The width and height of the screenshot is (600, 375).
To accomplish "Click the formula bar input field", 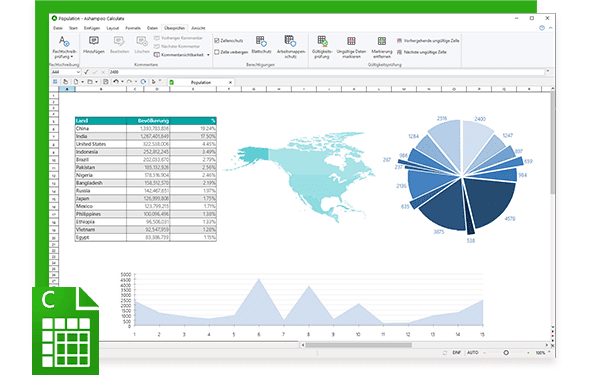I will coord(326,72).
